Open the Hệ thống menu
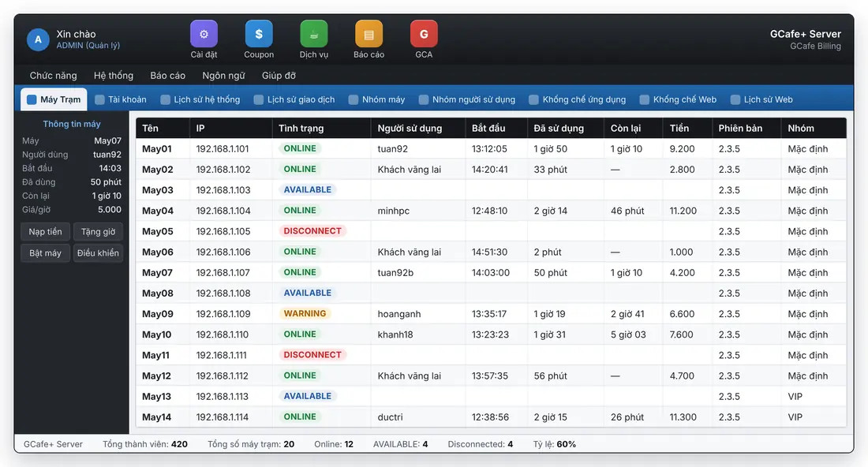 click(x=114, y=75)
